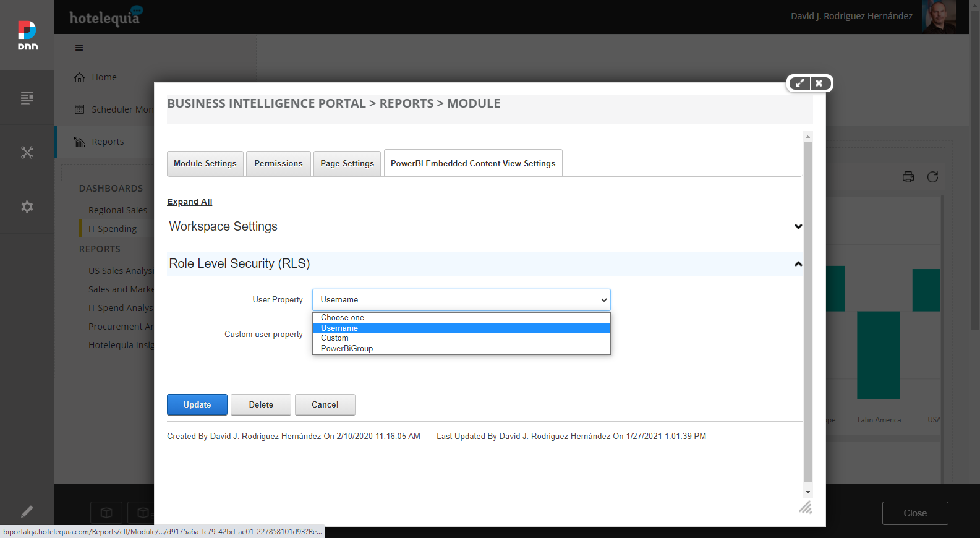Open Scheduler Monitor in the side menu

click(x=122, y=109)
